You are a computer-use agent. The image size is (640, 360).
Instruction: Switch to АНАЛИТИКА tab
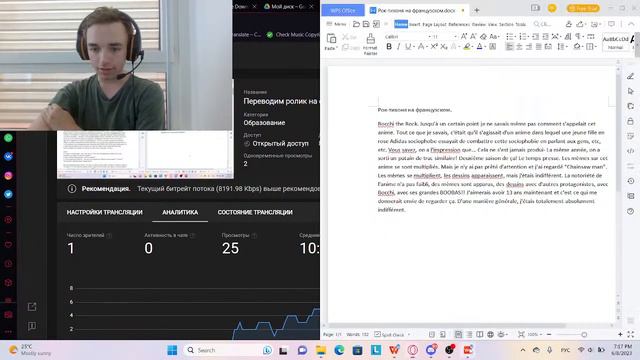click(180, 212)
